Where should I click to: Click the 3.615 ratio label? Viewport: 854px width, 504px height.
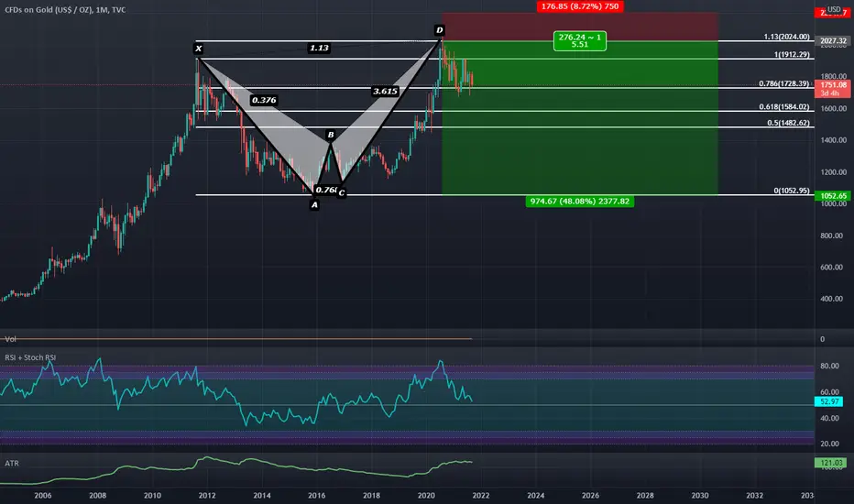coord(385,91)
